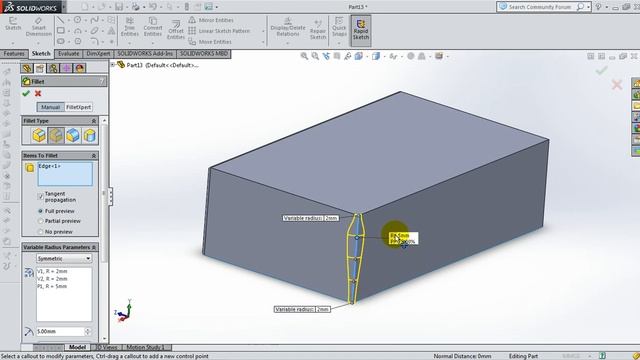The height and width of the screenshot is (360, 640).
Task: Open the Model tab at the bottom
Action: point(77,347)
